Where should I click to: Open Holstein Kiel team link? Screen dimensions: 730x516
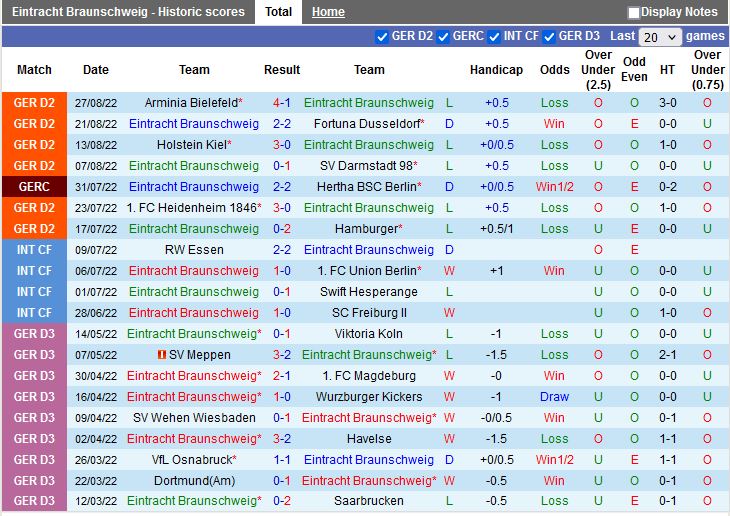(192, 145)
